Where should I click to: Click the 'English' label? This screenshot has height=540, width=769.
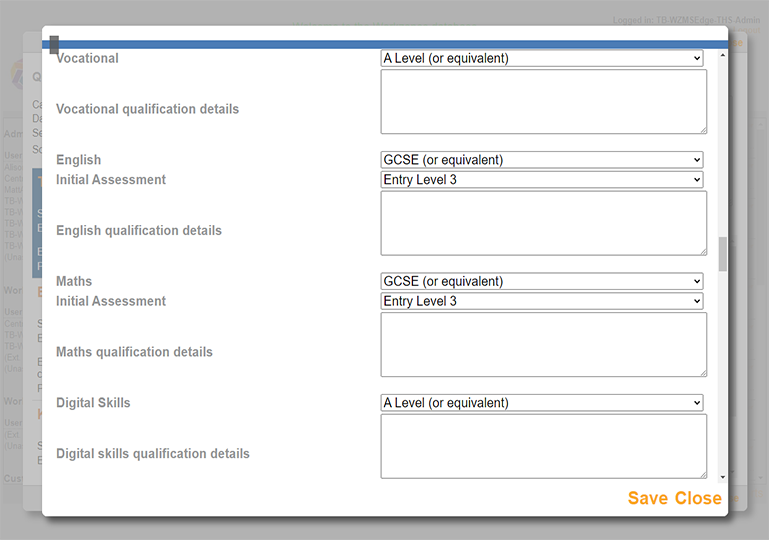coord(78,160)
